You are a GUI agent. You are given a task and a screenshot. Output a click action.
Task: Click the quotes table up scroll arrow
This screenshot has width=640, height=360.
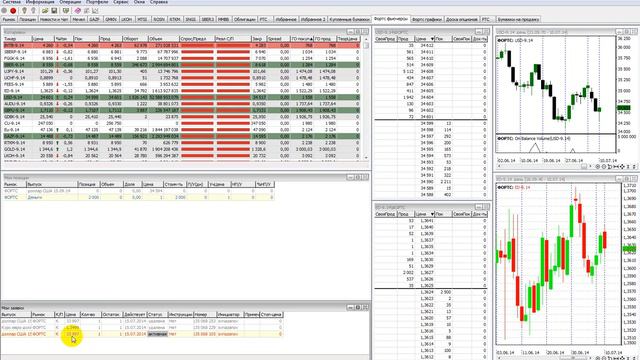pyautogui.click(x=366, y=39)
